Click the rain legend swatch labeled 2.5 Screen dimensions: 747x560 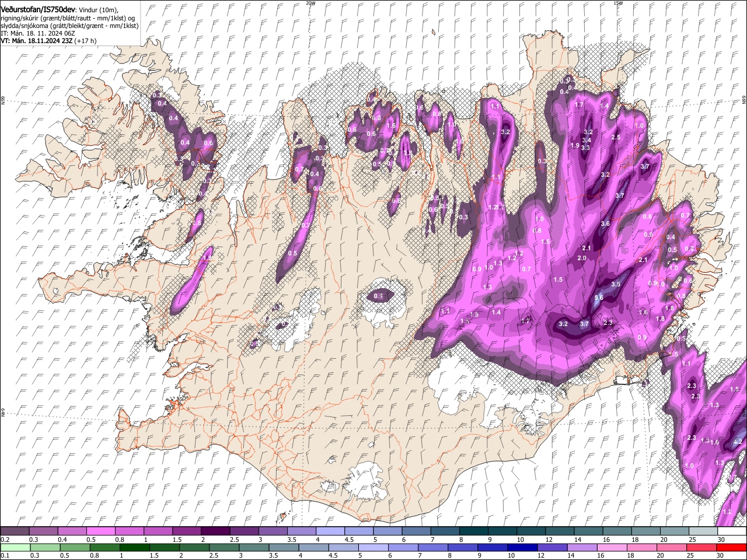pos(224,548)
